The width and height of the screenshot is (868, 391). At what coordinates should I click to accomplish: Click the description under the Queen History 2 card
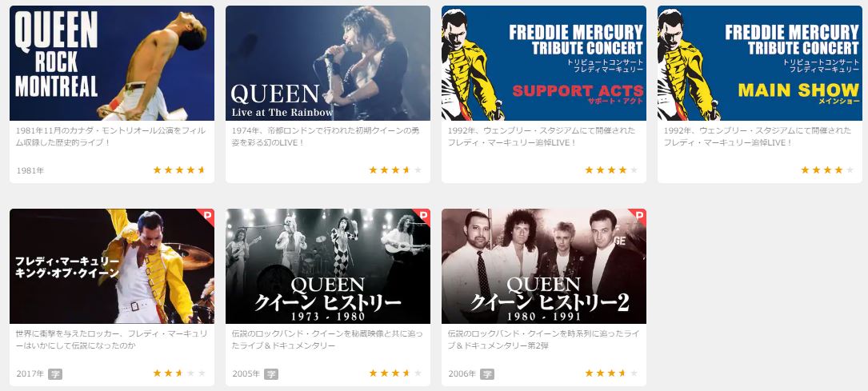[542, 340]
